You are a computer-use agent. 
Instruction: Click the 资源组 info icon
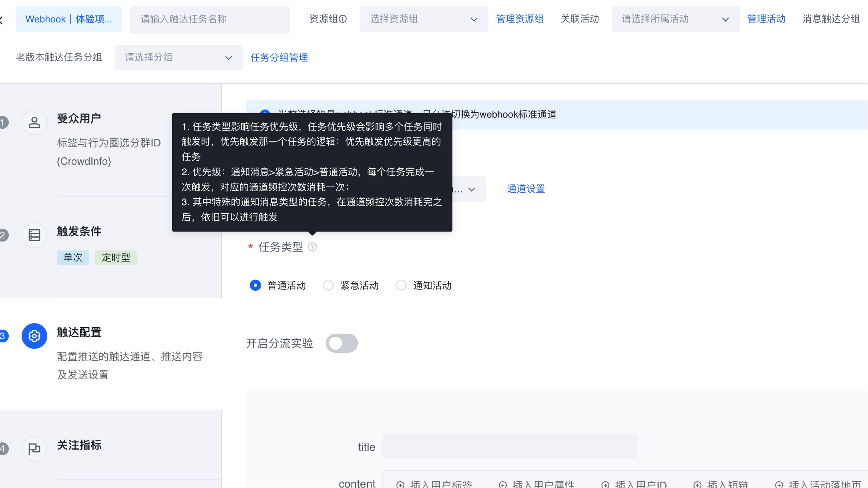[343, 19]
